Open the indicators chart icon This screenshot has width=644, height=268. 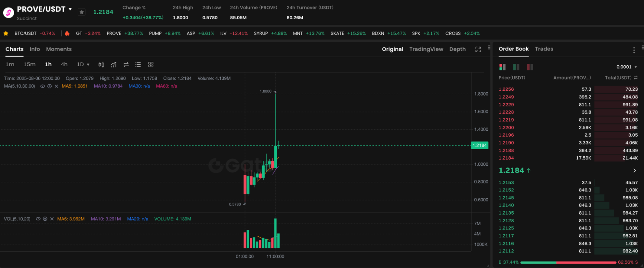tap(114, 65)
